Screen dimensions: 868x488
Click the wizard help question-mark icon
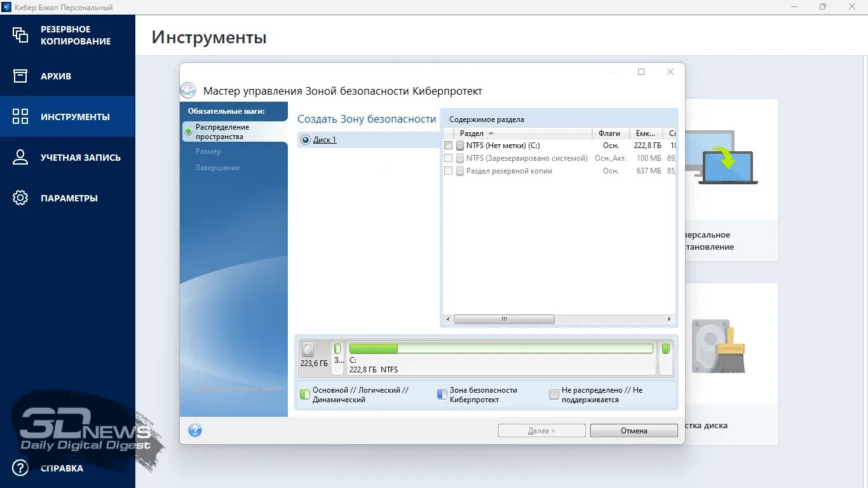(x=195, y=430)
